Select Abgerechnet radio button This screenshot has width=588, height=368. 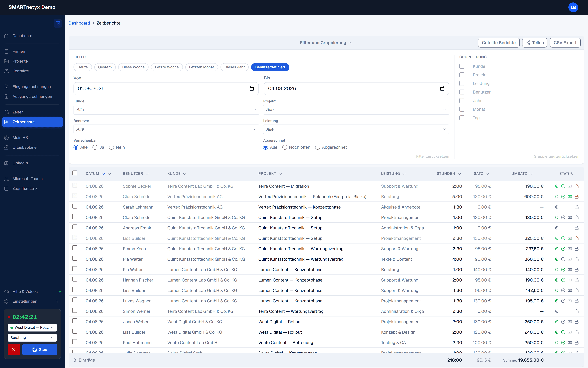tap(318, 147)
